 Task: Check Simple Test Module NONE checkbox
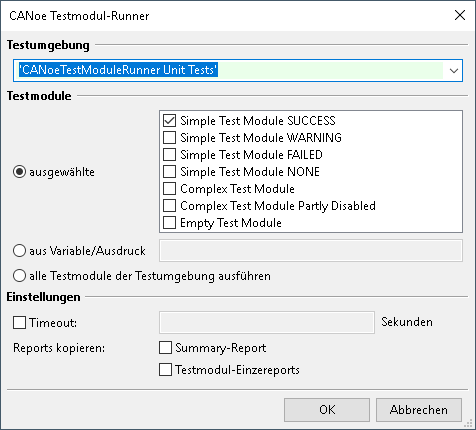169,171
